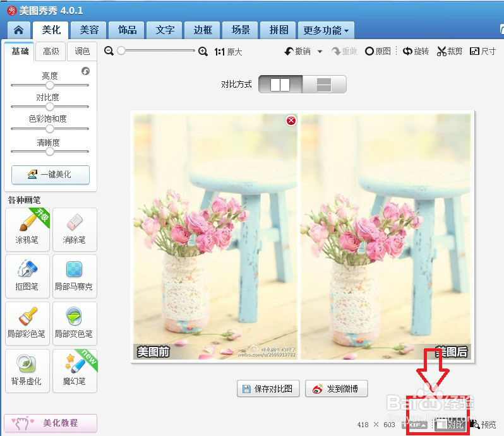This screenshot has width=504, height=436.
Task: Click the 重做 redo button
Action: 344,51
